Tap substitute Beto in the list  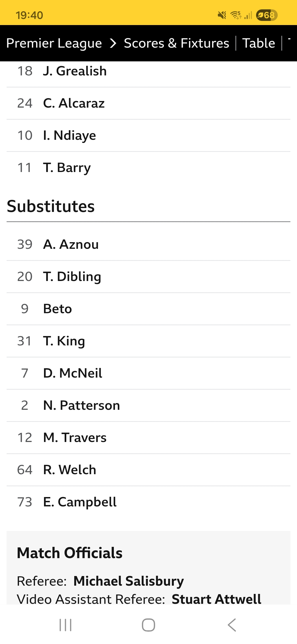point(57,309)
